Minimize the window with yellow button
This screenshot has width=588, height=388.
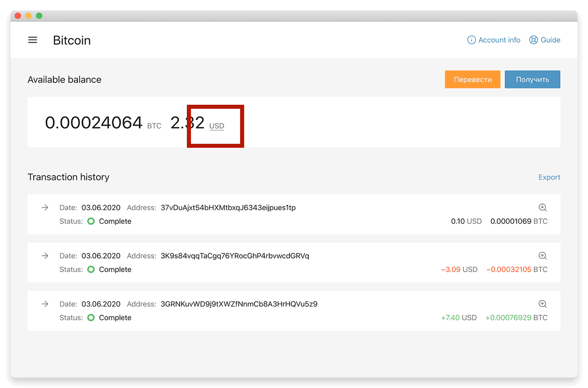[28, 16]
